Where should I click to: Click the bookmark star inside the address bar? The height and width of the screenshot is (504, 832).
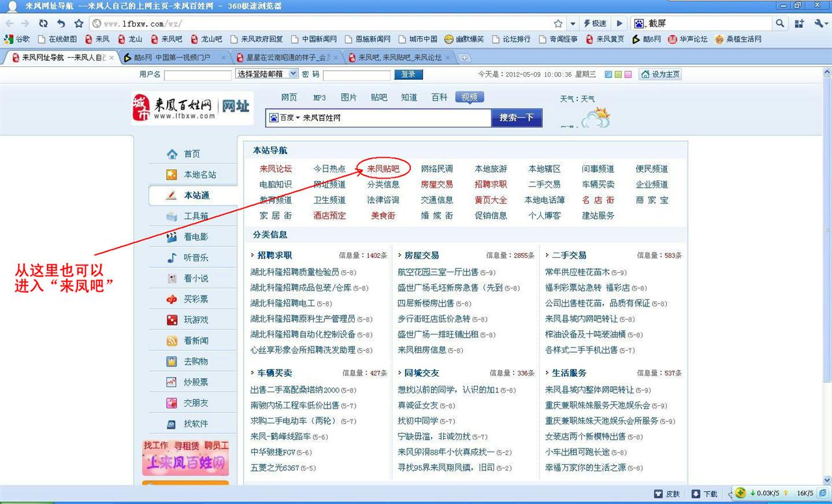(x=558, y=23)
